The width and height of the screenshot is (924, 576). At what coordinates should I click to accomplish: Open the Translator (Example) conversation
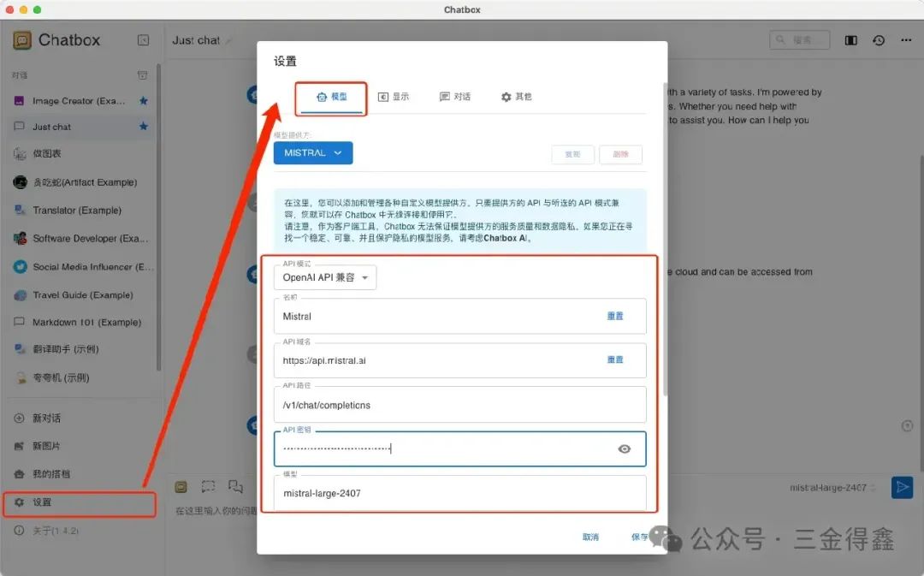[x=77, y=211]
